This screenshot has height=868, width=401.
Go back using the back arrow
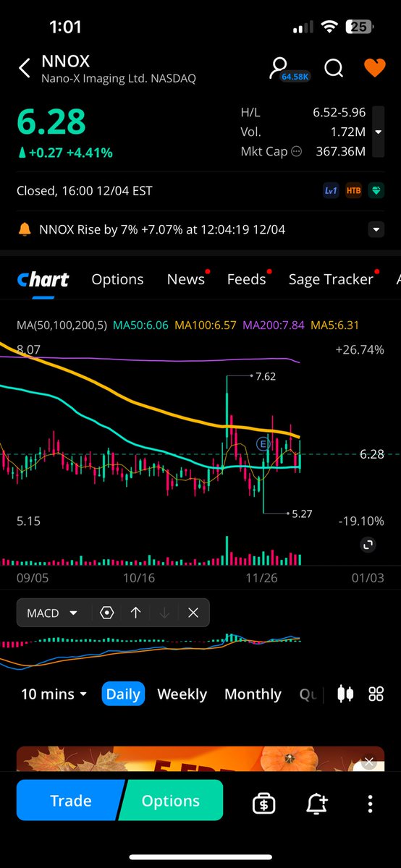point(24,69)
